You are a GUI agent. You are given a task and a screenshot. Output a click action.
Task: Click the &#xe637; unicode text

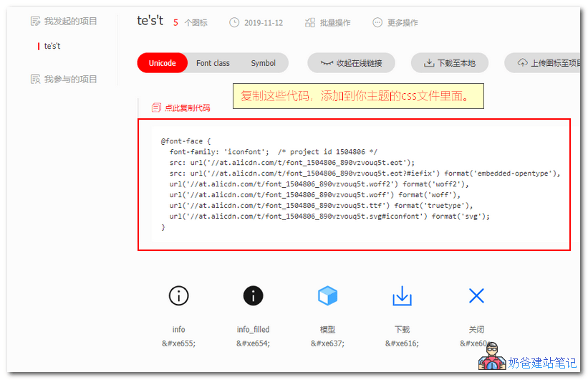[x=327, y=343]
